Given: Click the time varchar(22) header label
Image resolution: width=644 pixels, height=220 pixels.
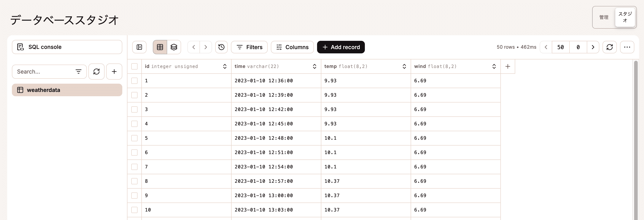Looking at the screenshot, I should pyautogui.click(x=256, y=66).
